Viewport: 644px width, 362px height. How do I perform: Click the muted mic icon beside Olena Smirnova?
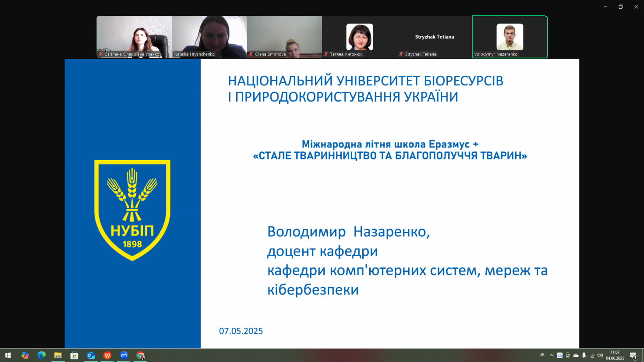tap(251, 54)
